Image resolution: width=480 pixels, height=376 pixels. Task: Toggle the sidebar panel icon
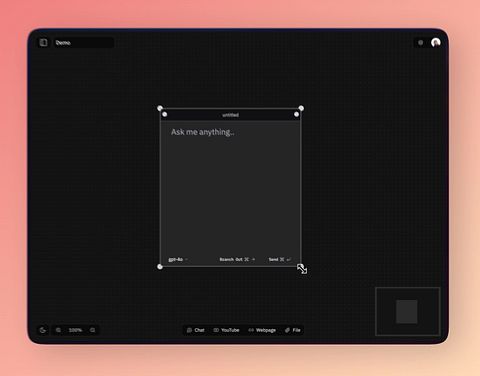[x=43, y=42]
